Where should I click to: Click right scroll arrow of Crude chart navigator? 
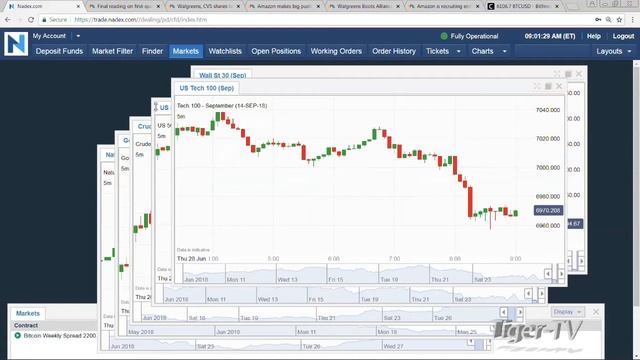click(x=520, y=312)
